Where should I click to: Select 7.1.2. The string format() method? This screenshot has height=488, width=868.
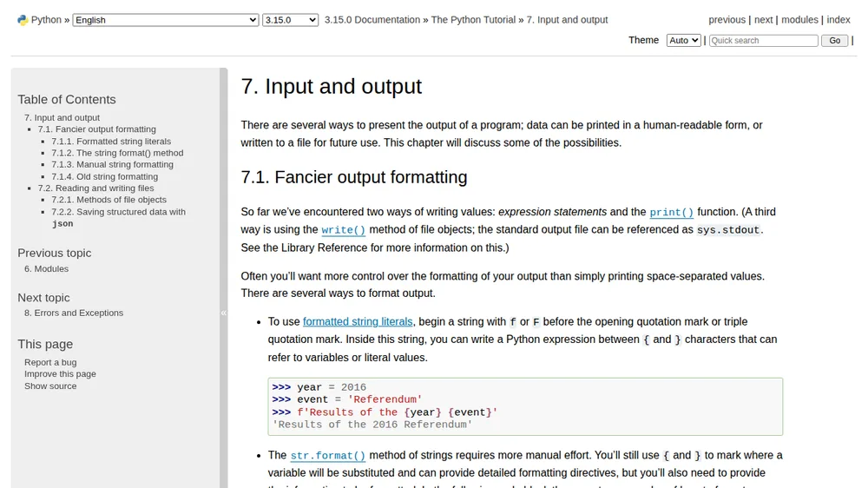(x=117, y=153)
